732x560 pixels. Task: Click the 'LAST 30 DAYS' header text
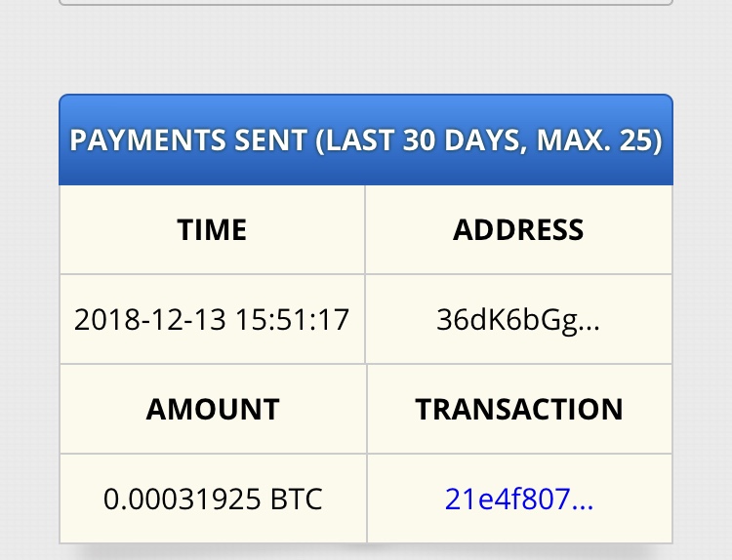(423, 140)
